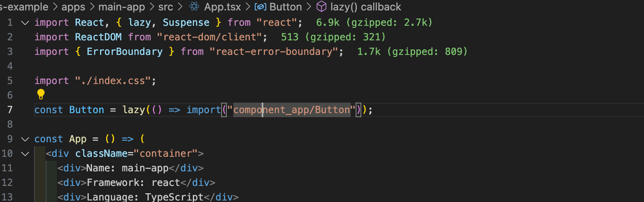The height and width of the screenshot is (202, 644).
Task: Click line number 7 in the gutter
Action: point(10,110)
